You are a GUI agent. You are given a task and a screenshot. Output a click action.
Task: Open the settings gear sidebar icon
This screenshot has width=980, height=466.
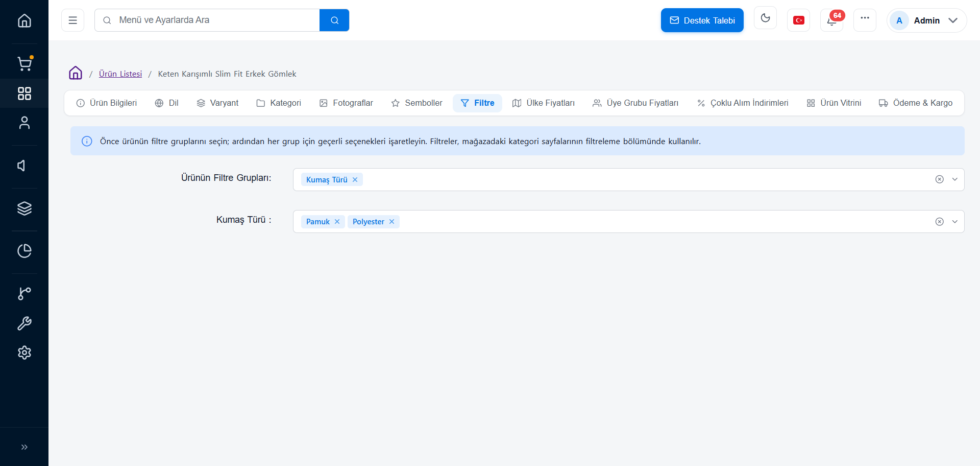click(24, 353)
